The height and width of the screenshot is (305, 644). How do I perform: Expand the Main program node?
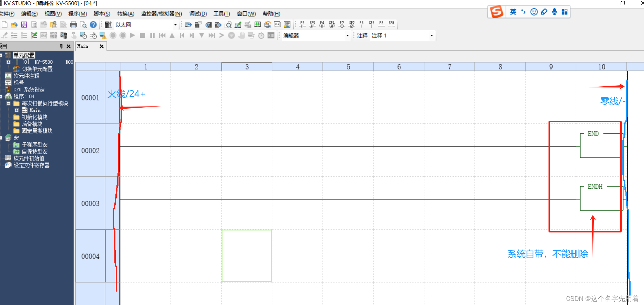pos(16,110)
